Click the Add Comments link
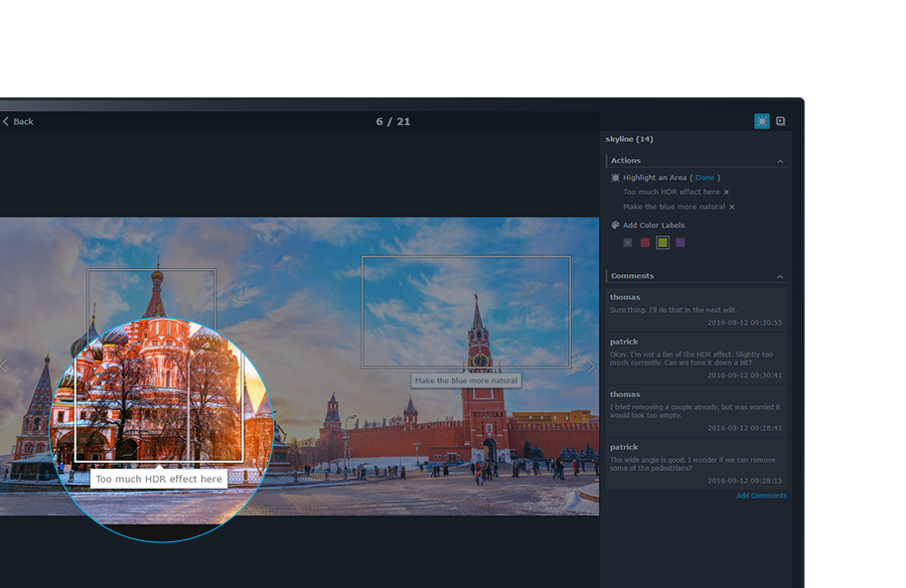906x588 pixels. tap(761, 496)
